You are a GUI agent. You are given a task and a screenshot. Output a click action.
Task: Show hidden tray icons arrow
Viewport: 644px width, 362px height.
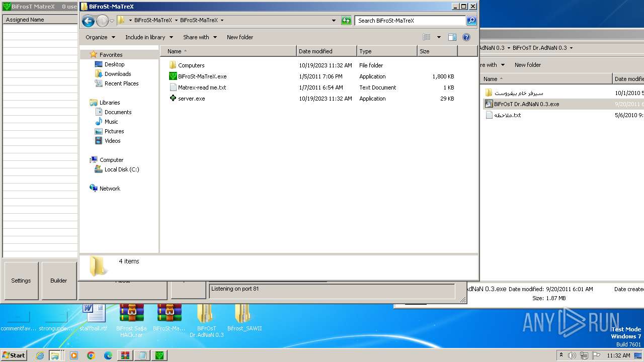click(x=561, y=355)
